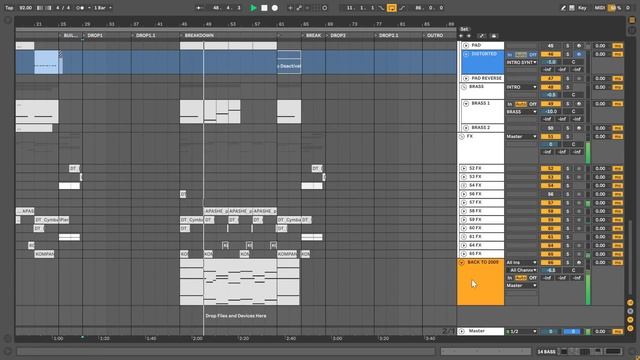Enable MIDI Arrangement Overdub plus icon
640x360 pixels.
pyautogui.click(x=290, y=8)
